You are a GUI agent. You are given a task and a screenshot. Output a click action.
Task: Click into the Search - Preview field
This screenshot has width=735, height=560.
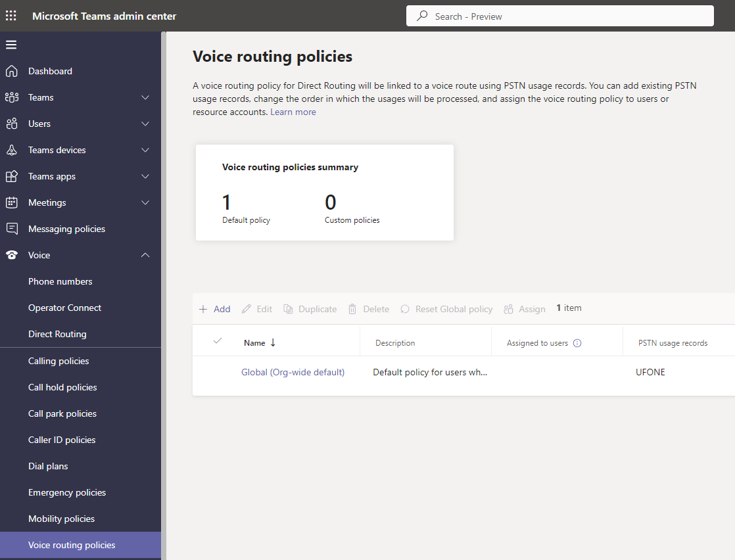559,16
